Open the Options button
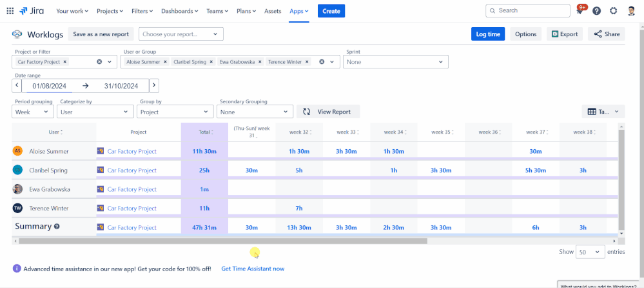 click(x=526, y=34)
